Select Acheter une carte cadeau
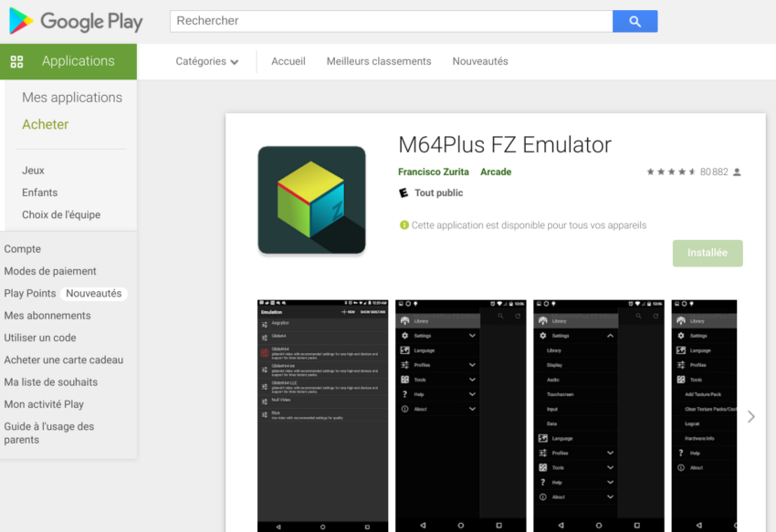This screenshot has height=532, width=776. pyautogui.click(x=63, y=360)
